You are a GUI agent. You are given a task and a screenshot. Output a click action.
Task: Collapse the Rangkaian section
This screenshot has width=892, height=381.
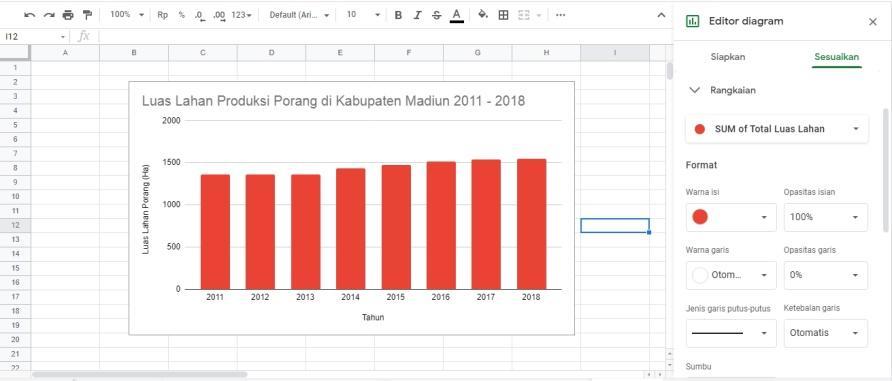(694, 90)
